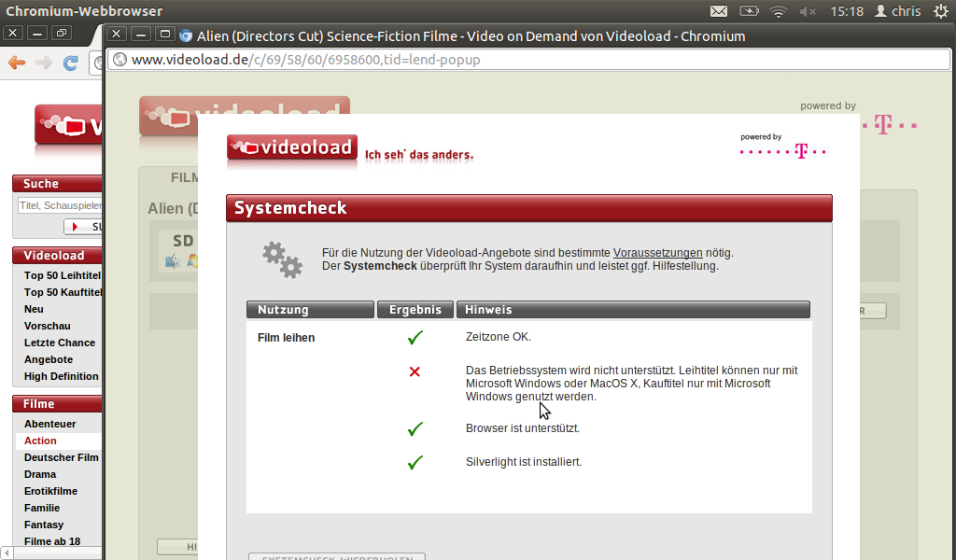This screenshot has height=560, width=956.
Task: Click the Telekom T logo in the dialog
Action: pos(801,151)
